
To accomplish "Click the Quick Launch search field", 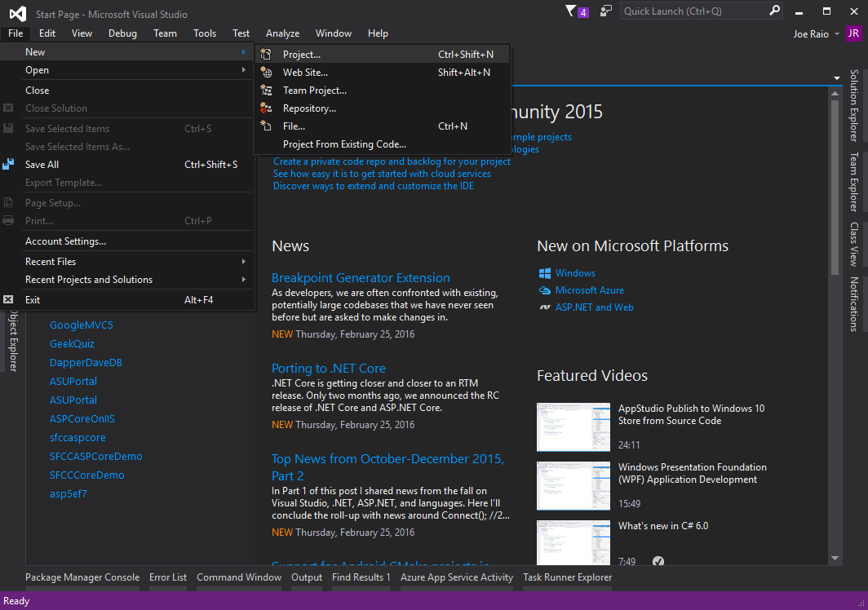I will pos(695,11).
